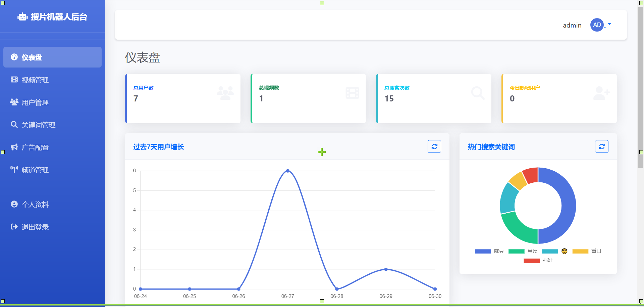This screenshot has width=644, height=307.
Task: Expand the admin account dropdown arrow
Action: coord(609,24)
